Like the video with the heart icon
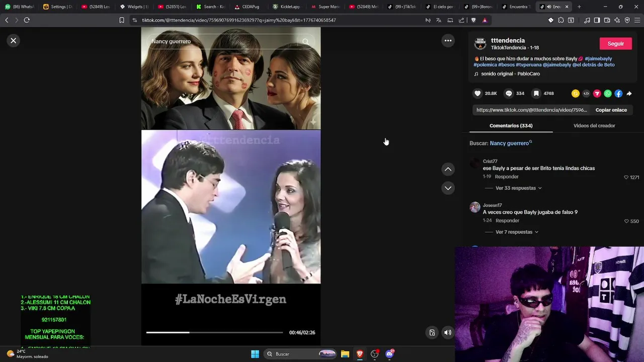644x362 pixels. point(478,94)
